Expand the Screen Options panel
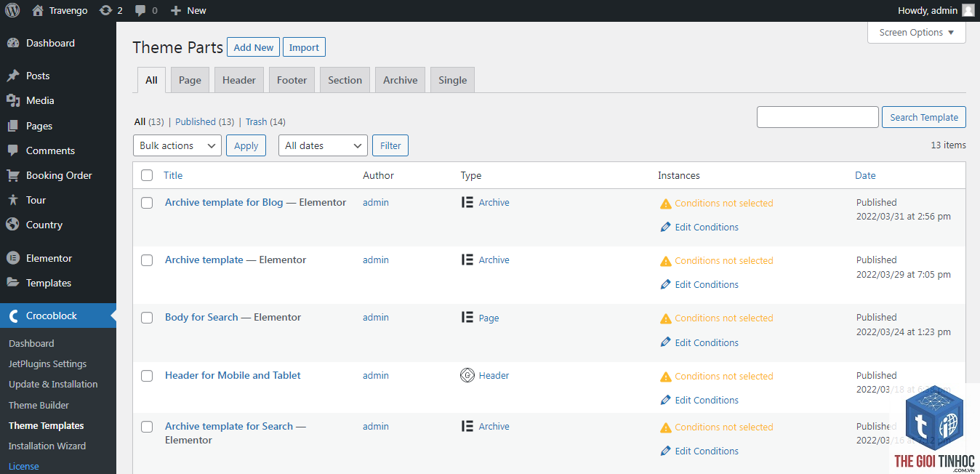 click(x=917, y=32)
